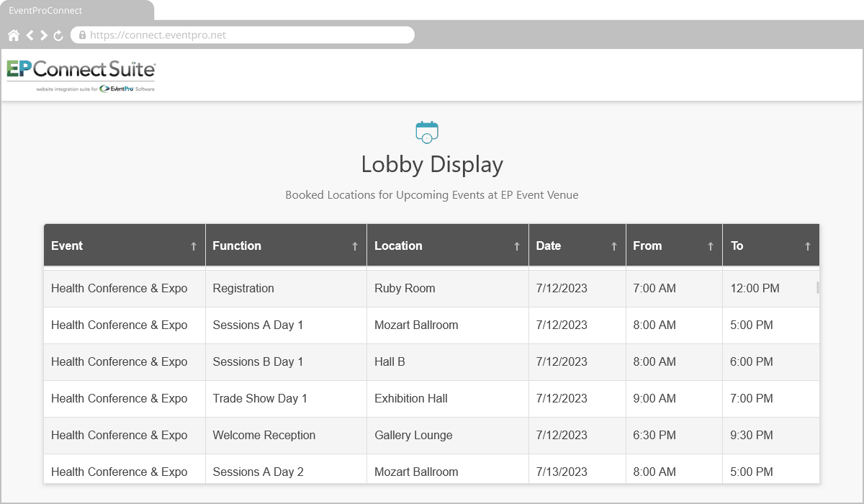
Task: Reload the page with the refresh icon
Action: click(58, 35)
